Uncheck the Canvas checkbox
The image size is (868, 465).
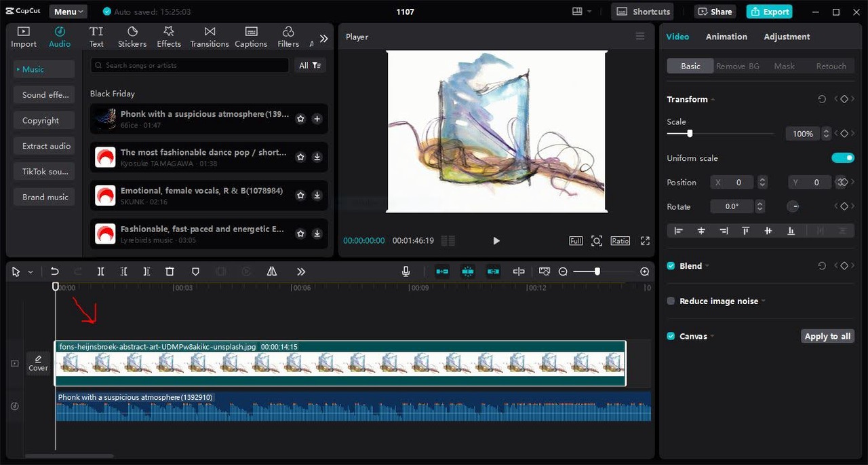point(670,335)
